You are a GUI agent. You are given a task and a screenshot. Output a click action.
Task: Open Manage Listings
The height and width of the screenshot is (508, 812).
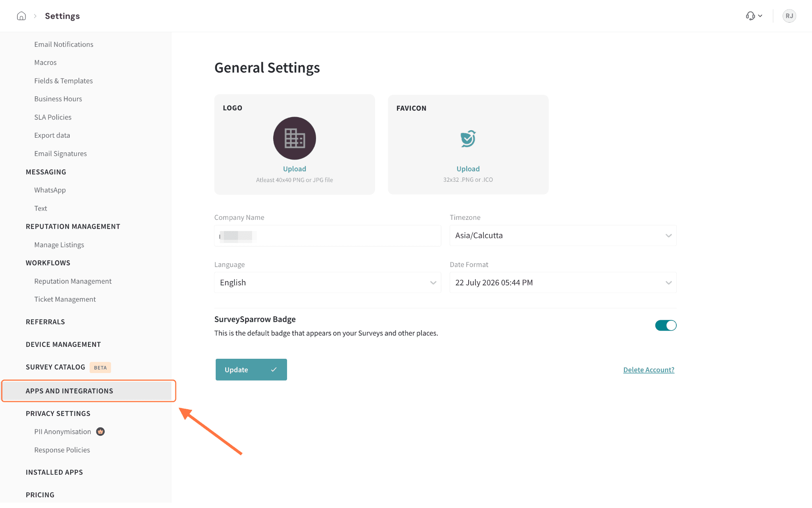coord(59,245)
